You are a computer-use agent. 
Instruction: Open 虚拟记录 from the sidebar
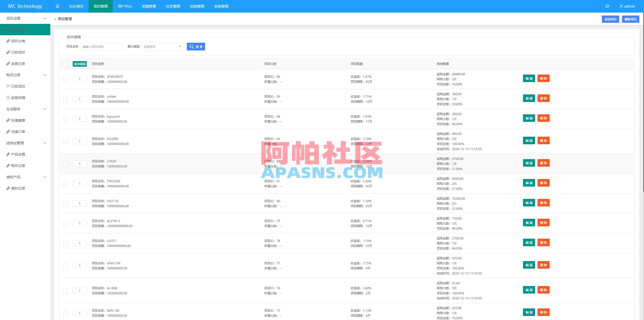[x=18, y=188]
